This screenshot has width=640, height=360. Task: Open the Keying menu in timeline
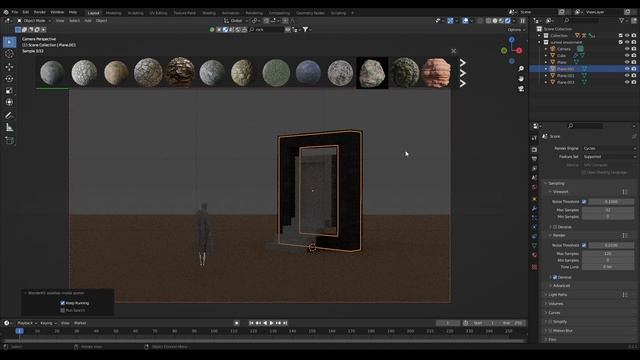pos(48,323)
